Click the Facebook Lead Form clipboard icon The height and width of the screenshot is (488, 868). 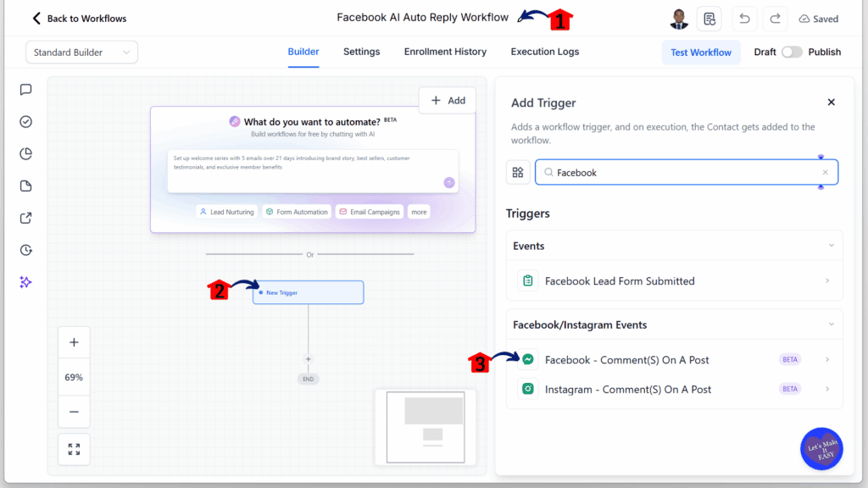(x=528, y=280)
